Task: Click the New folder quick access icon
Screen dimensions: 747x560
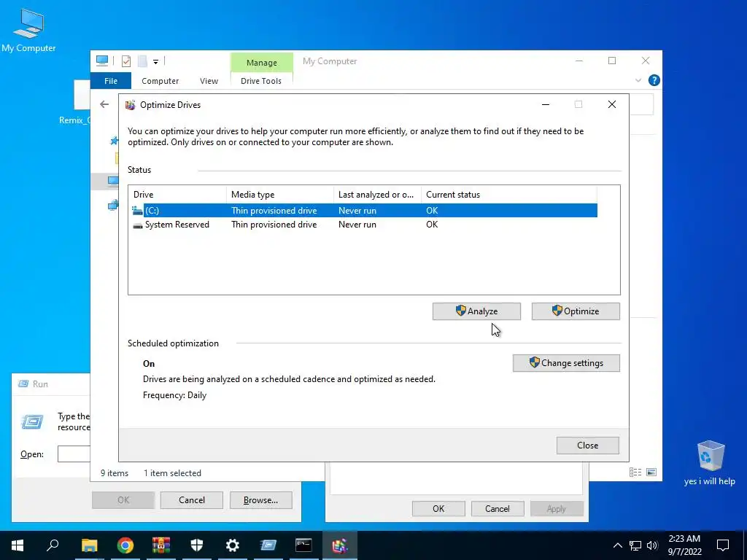Action: pos(142,61)
